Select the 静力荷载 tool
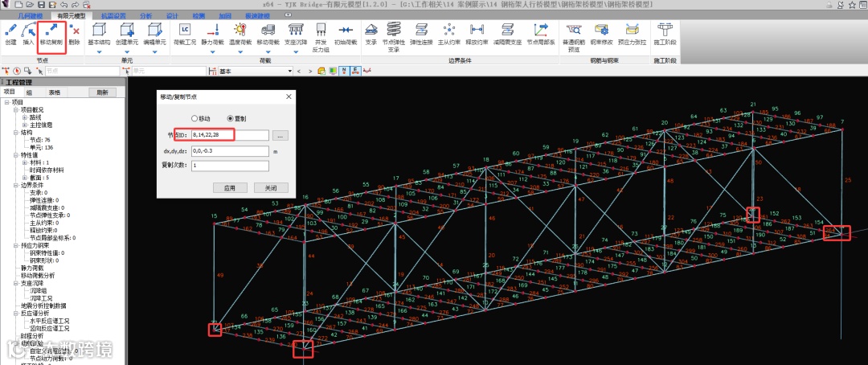The image size is (868, 365). [x=212, y=33]
